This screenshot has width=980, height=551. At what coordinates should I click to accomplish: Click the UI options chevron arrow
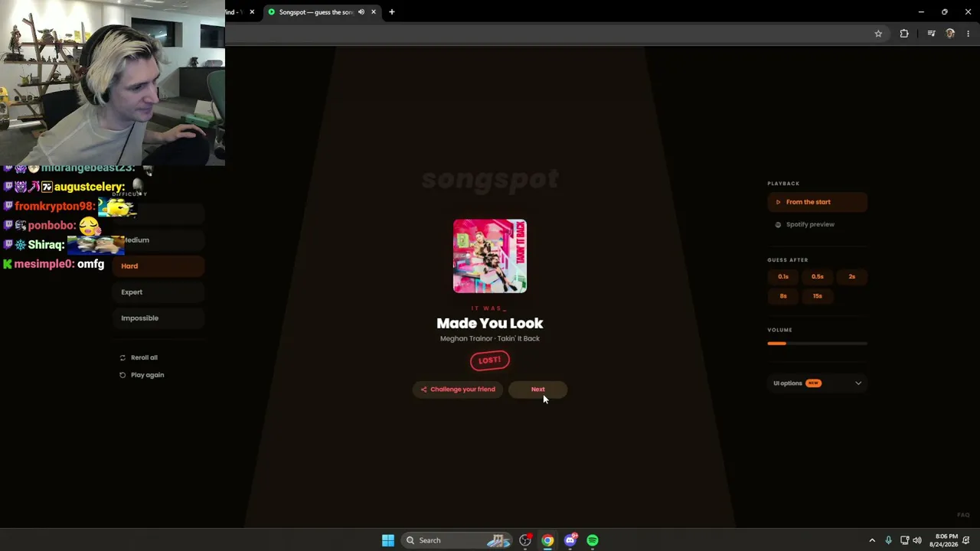point(858,383)
